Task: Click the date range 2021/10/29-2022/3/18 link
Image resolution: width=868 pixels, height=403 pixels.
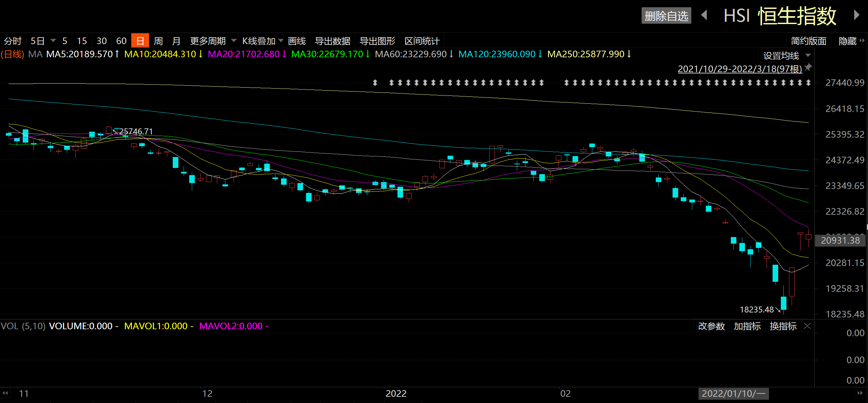Action: pos(740,69)
